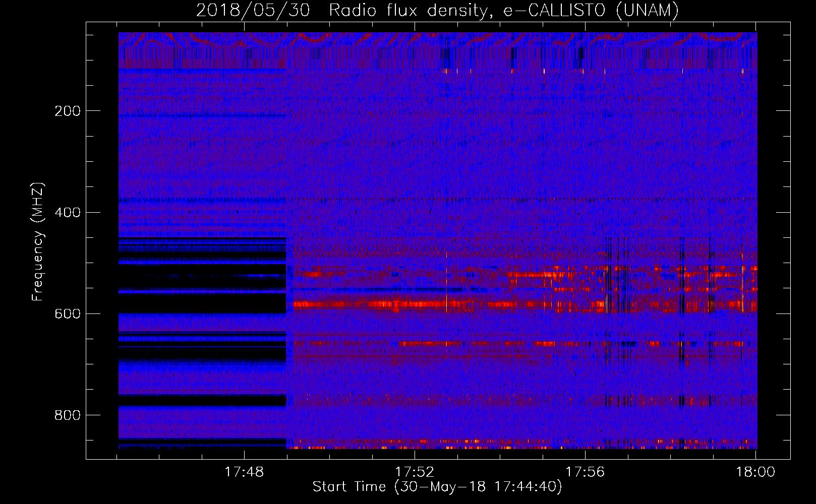Click the '800' frequency tick label
This screenshot has height=504, width=816.
point(68,415)
